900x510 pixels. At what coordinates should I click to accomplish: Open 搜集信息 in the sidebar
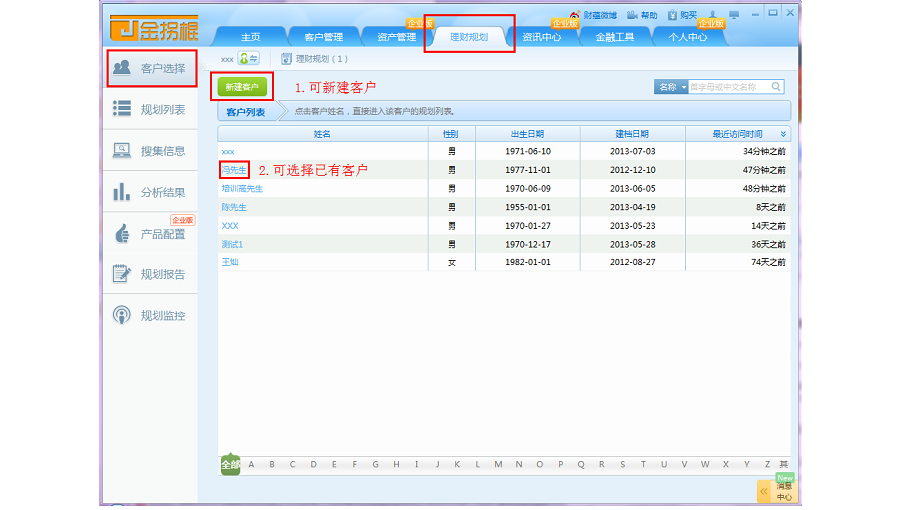click(x=151, y=151)
